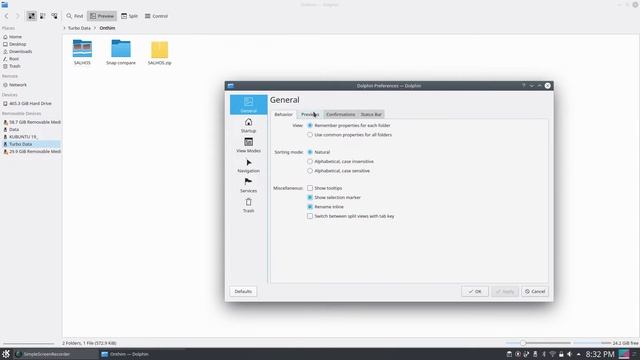This screenshot has width=640, height=360.
Task: Switch Dolphin to Icons view mode
Action: (31, 16)
